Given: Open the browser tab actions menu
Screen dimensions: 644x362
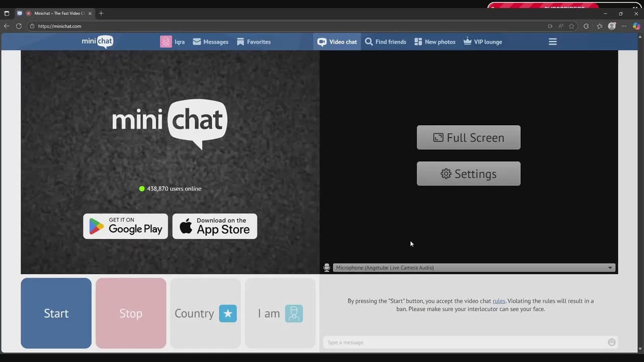Looking at the screenshot, I should click(7, 13).
